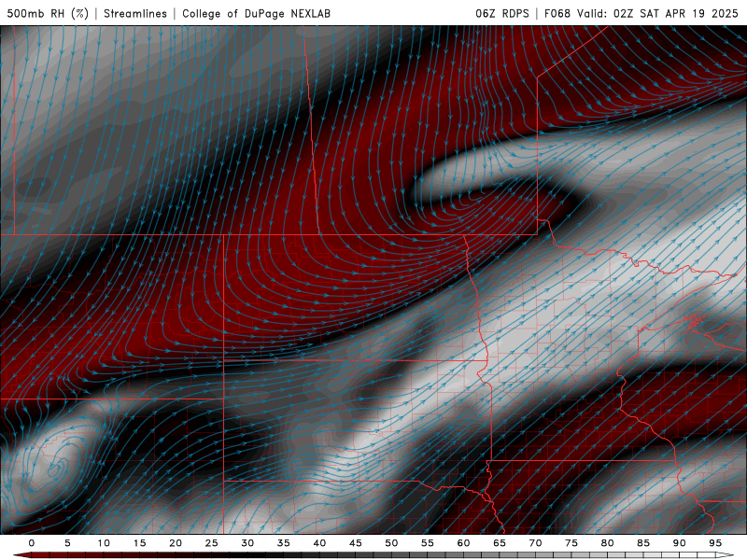747x560 pixels.
Task: Select the '10' label on the RH scale
Action: [x=104, y=543]
